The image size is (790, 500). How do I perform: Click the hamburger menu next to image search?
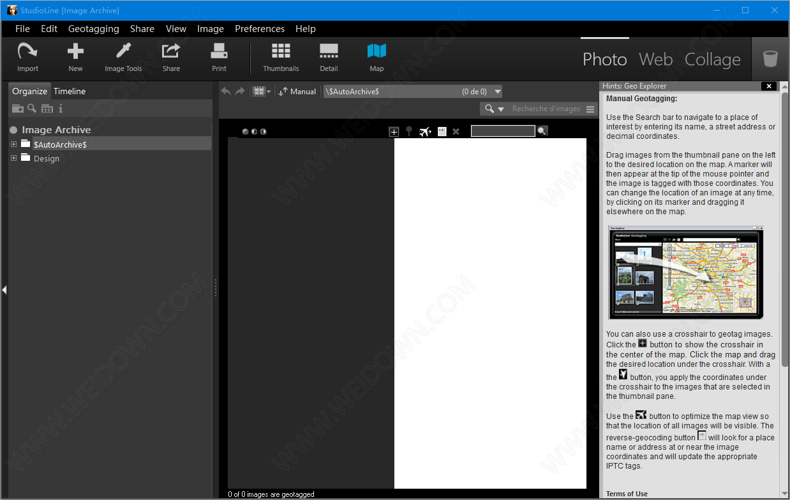(x=590, y=109)
